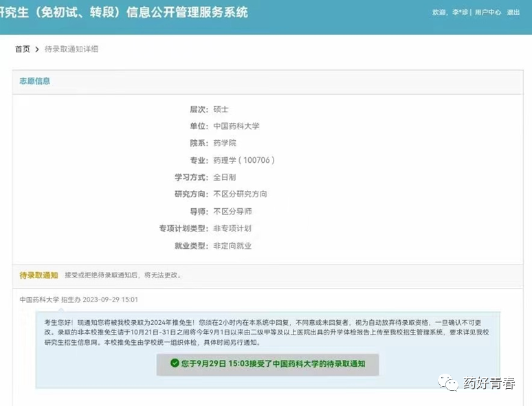Viewport: 532px width, 406px height.
Task: Click the WeChat logo watermark icon
Action: (x=449, y=383)
